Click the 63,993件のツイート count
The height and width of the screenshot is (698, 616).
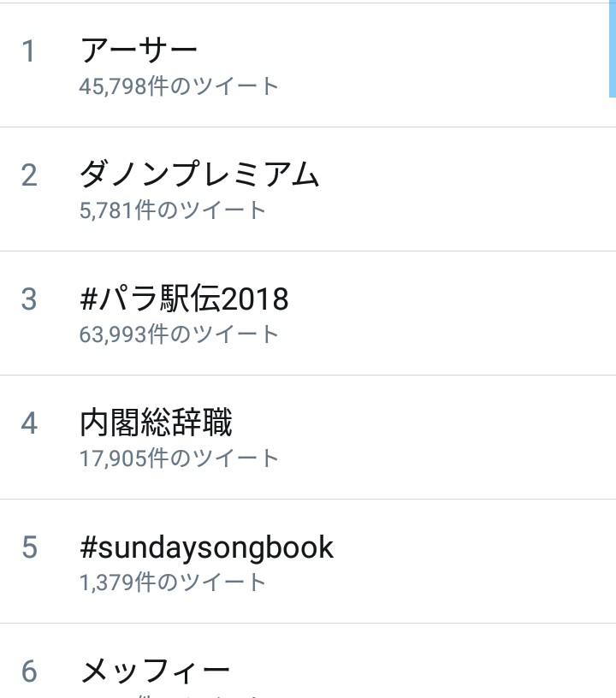[179, 334]
